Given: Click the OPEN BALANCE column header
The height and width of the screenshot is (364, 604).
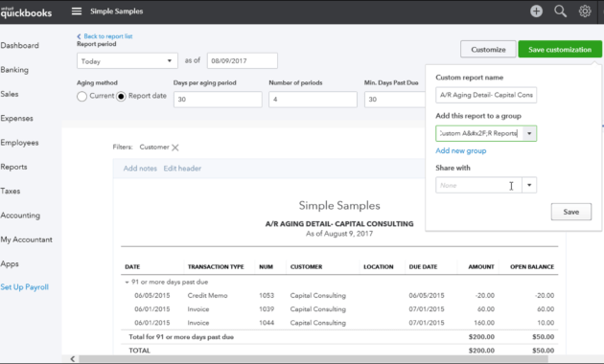Looking at the screenshot, I should click(532, 266).
